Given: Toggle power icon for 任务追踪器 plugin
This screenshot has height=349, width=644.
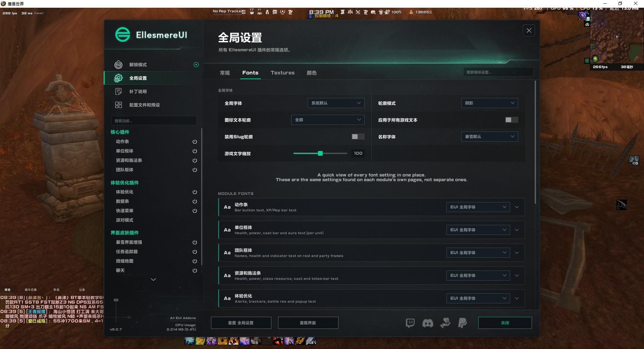Looking at the screenshot, I should coord(195,252).
